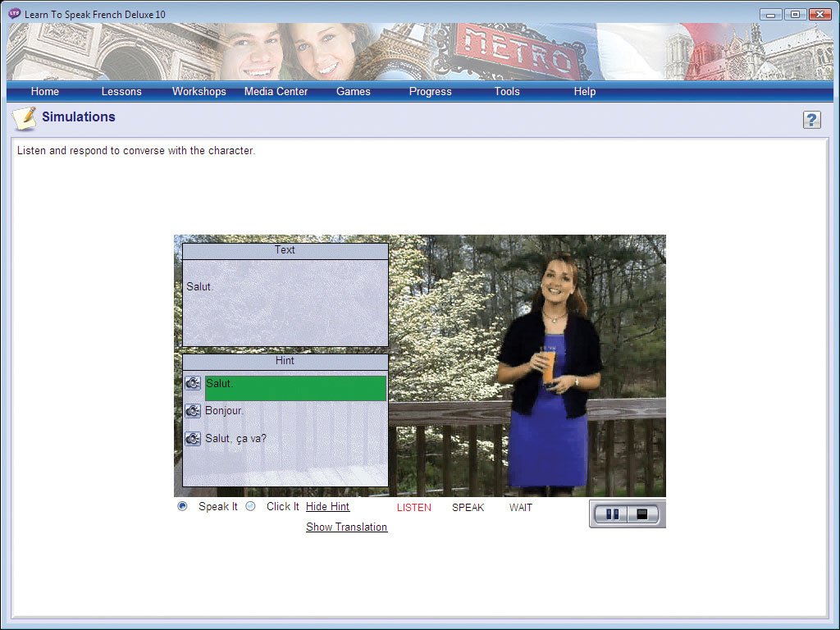
Task: Open the Tools menu
Action: pos(507,91)
